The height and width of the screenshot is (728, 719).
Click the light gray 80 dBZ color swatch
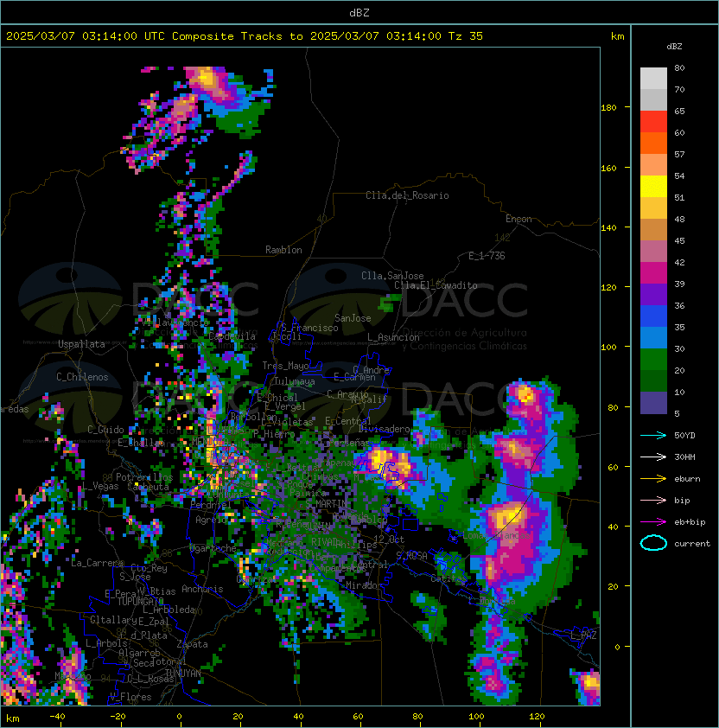(653, 78)
